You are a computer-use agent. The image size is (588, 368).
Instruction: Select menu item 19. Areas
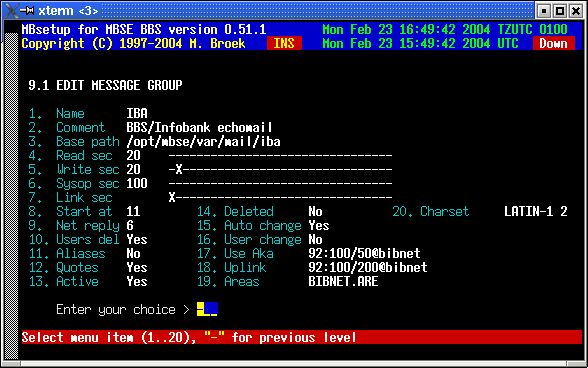pos(228,282)
